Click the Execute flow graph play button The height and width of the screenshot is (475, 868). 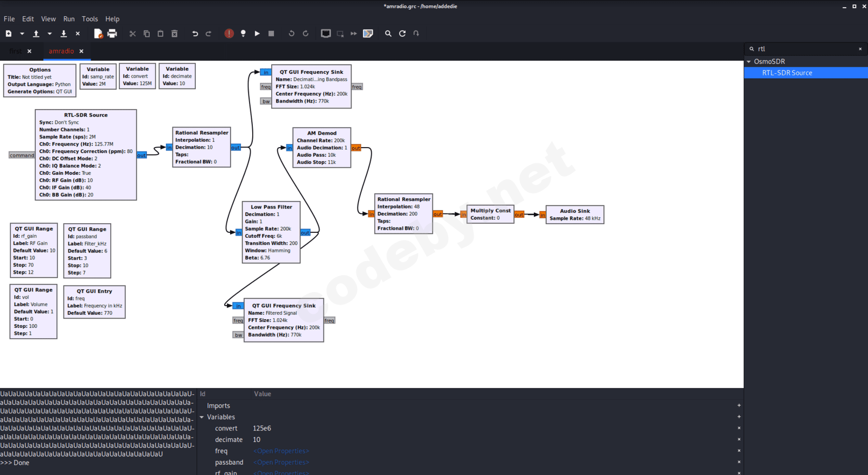257,34
